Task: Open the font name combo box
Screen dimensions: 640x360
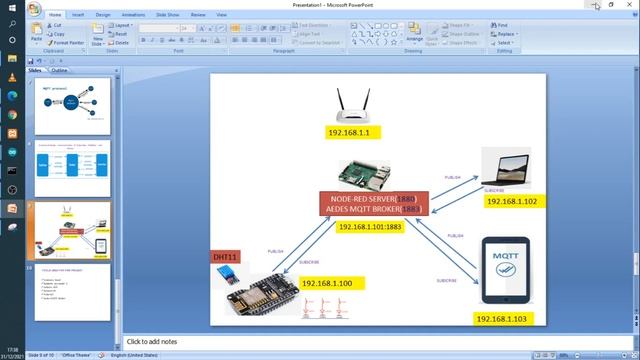Action: [x=159, y=28]
